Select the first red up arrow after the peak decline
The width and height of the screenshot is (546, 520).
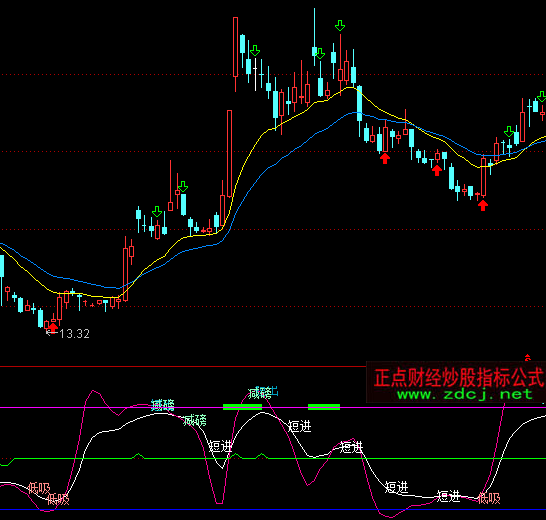click(385, 158)
